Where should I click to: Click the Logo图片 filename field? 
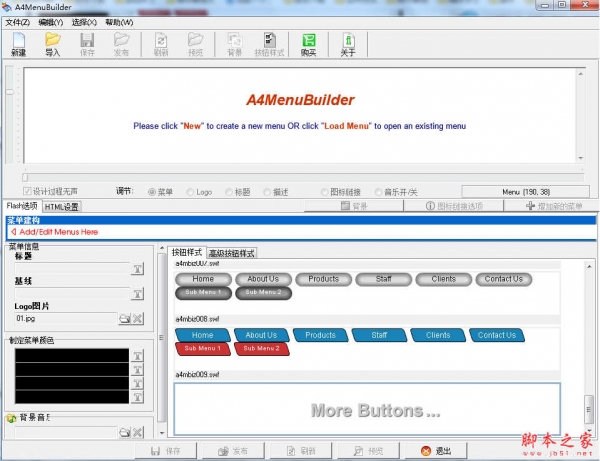coord(66,319)
